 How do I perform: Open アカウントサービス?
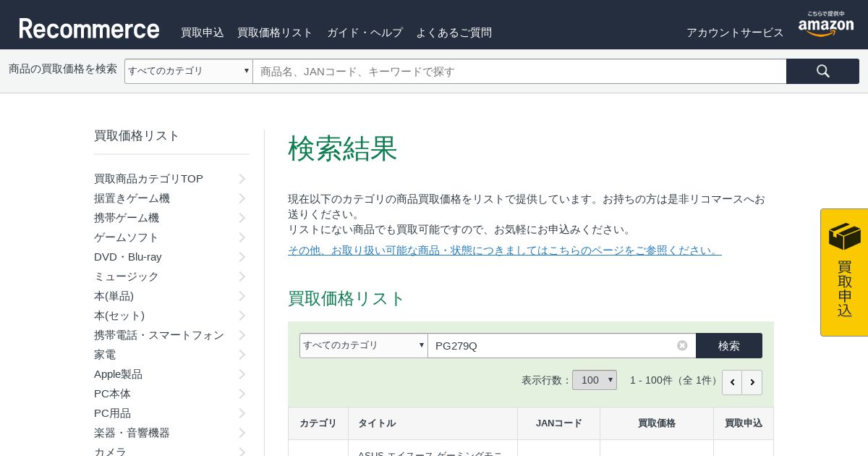735,33
